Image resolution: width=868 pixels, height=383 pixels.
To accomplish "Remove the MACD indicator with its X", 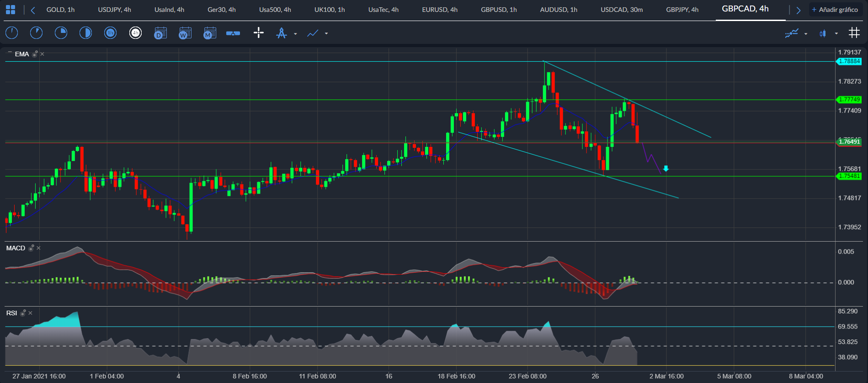I will pyautogui.click(x=39, y=248).
